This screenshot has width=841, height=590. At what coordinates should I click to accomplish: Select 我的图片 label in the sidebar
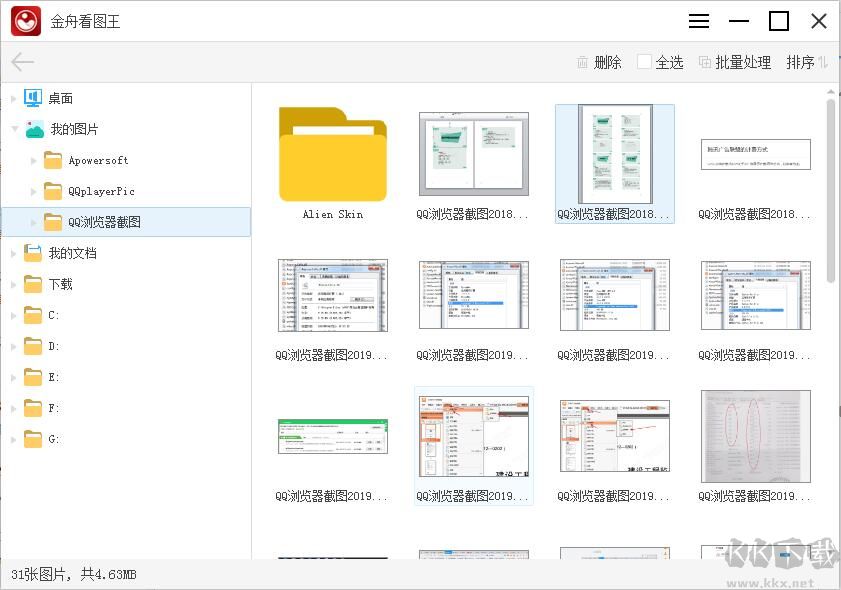pos(75,129)
